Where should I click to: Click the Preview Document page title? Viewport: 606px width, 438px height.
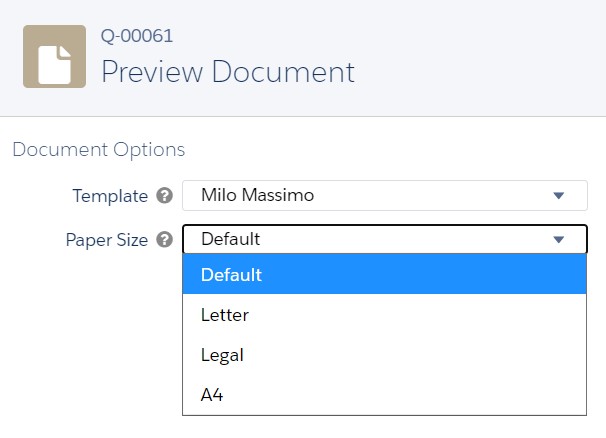click(x=228, y=72)
